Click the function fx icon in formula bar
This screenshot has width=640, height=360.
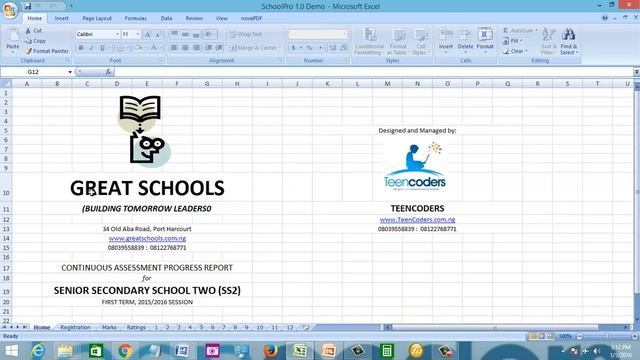pos(108,72)
